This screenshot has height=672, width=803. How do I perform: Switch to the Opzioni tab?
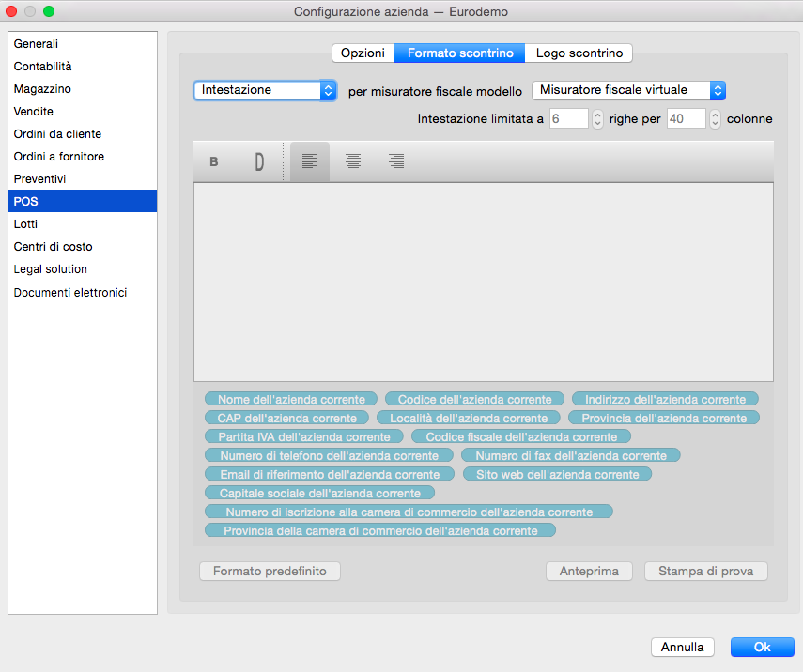point(363,53)
